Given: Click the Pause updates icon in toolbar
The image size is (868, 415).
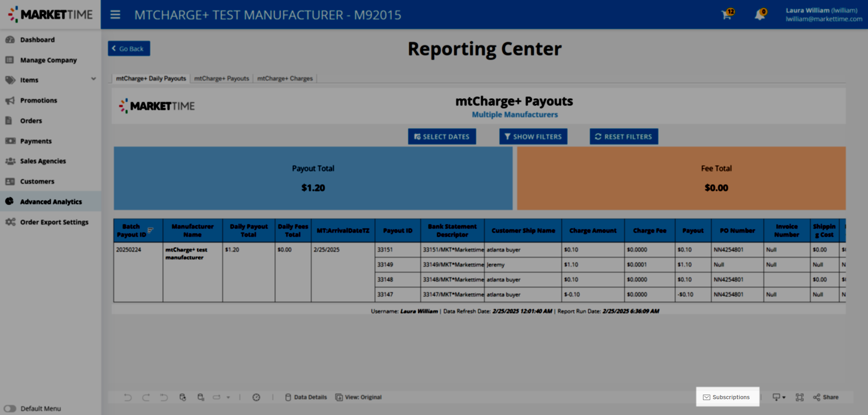Looking at the screenshot, I should [x=201, y=397].
